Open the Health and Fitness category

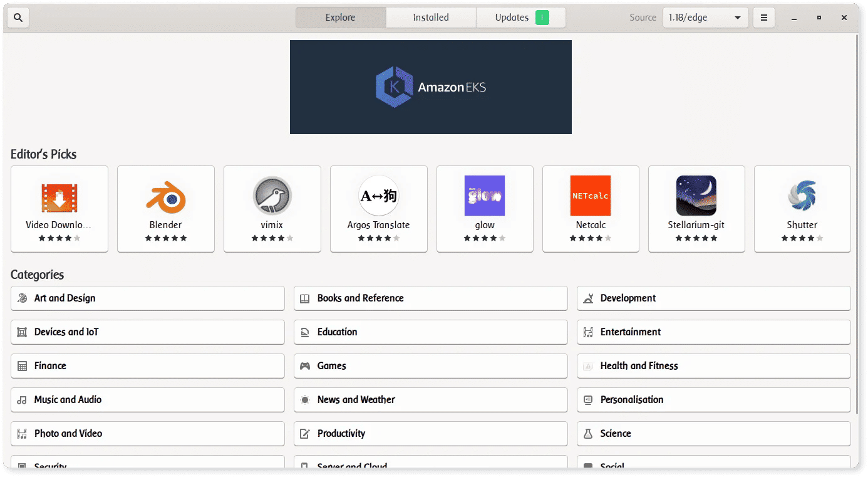(x=714, y=366)
